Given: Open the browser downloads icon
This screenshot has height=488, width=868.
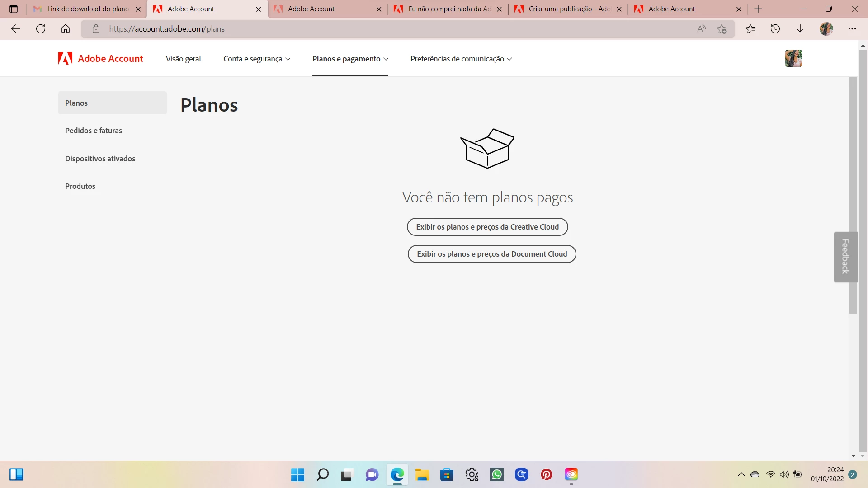Looking at the screenshot, I should click(x=800, y=29).
